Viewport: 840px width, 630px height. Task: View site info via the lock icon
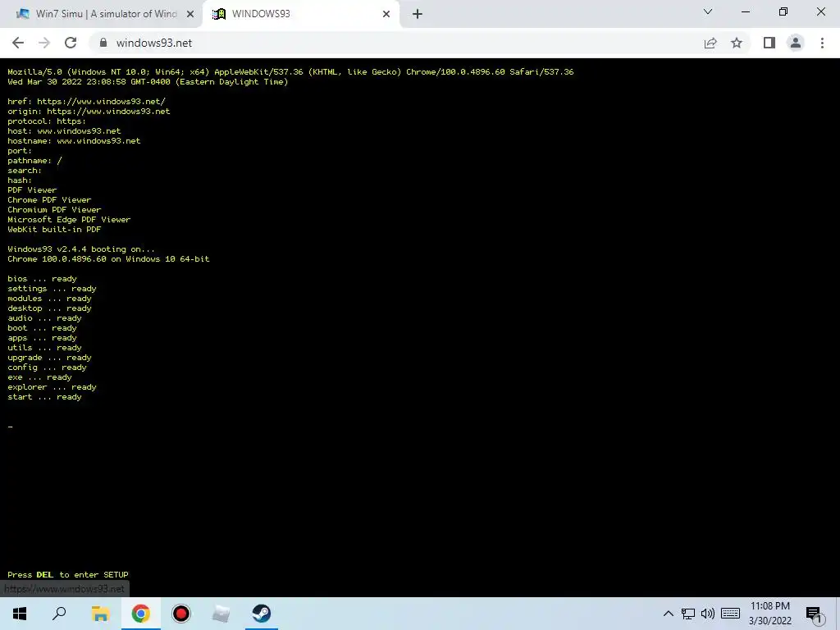(x=103, y=43)
